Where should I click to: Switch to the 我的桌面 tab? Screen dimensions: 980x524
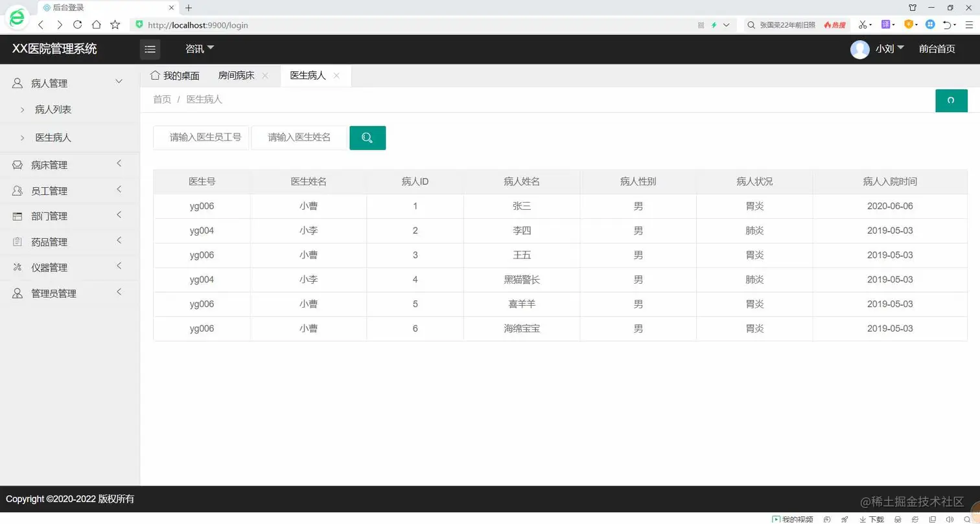coord(174,76)
